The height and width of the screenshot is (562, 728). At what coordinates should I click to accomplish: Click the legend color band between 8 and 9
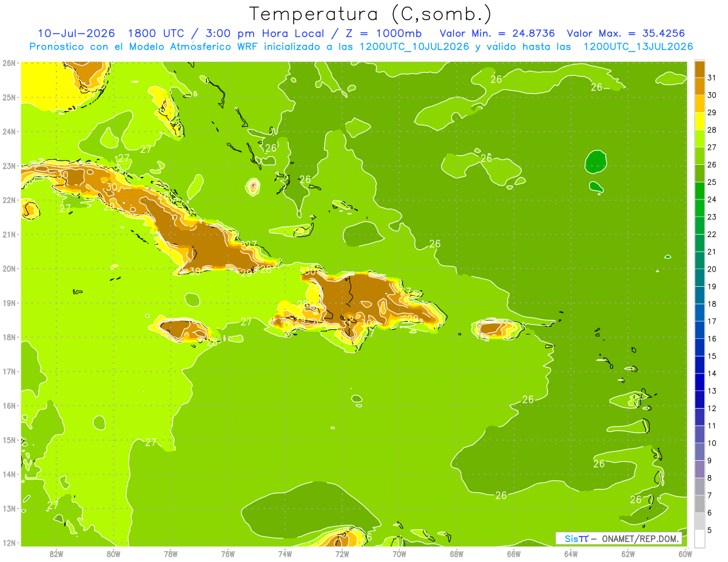click(x=700, y=469)
